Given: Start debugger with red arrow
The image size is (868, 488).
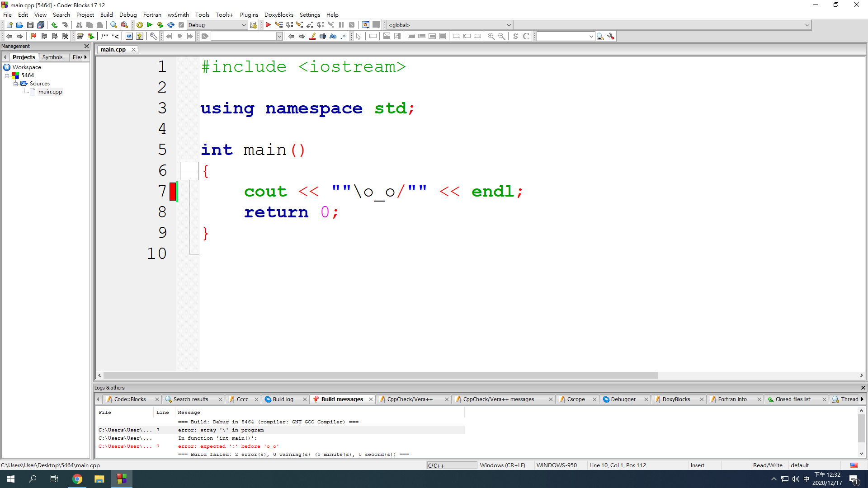Looking at the screenshot, I should coord(268,25).
